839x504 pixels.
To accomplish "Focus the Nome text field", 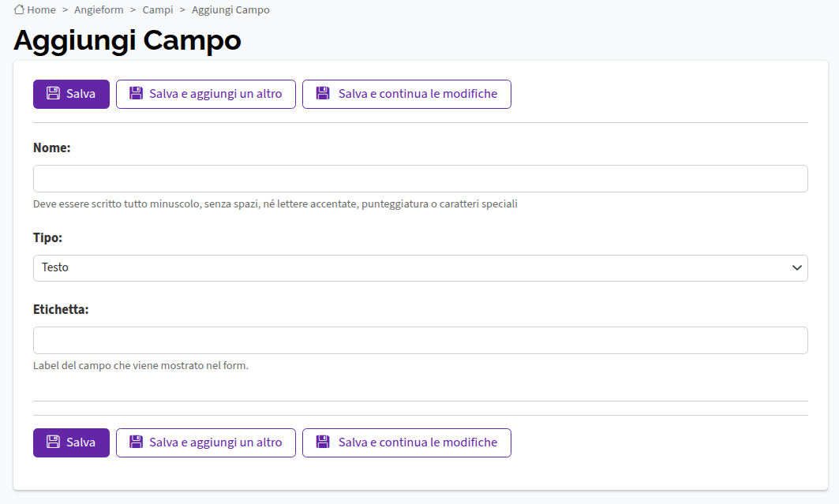I will point(421,178).
